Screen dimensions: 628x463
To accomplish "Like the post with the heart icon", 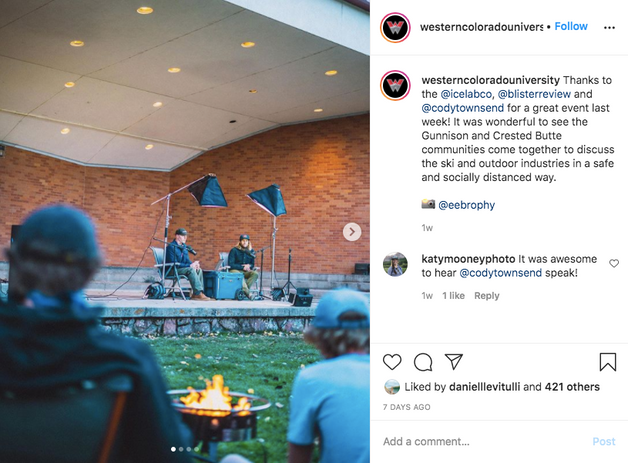I will (392, 362).
